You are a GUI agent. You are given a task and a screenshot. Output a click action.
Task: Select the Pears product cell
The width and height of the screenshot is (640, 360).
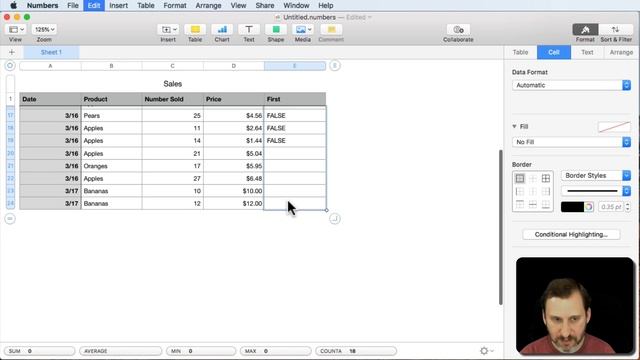click(111, 116)
